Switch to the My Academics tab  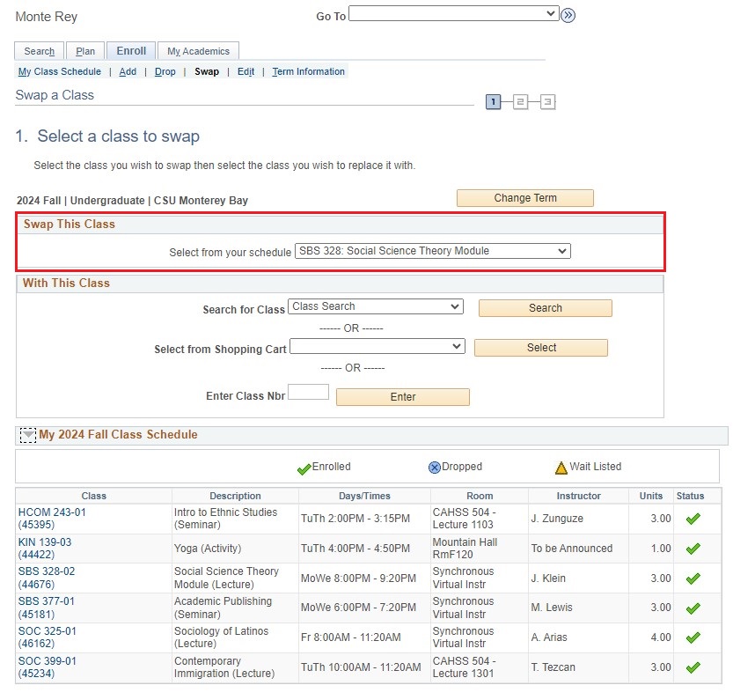coord(198,51)
